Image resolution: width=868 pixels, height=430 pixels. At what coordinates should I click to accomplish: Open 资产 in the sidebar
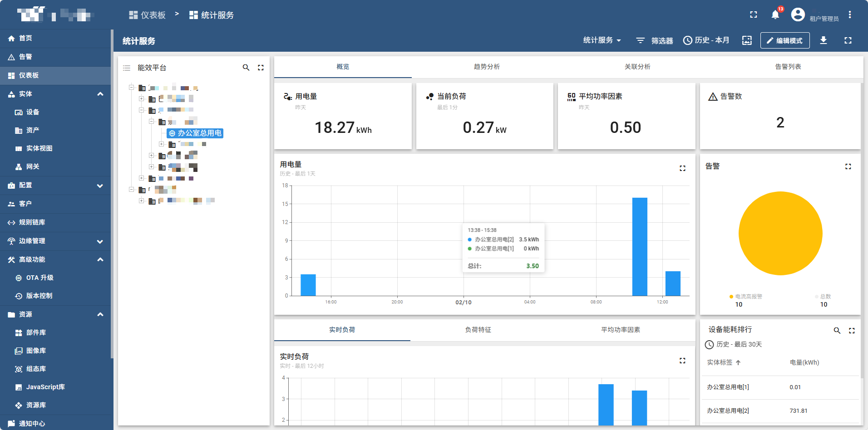click(55, 130)
